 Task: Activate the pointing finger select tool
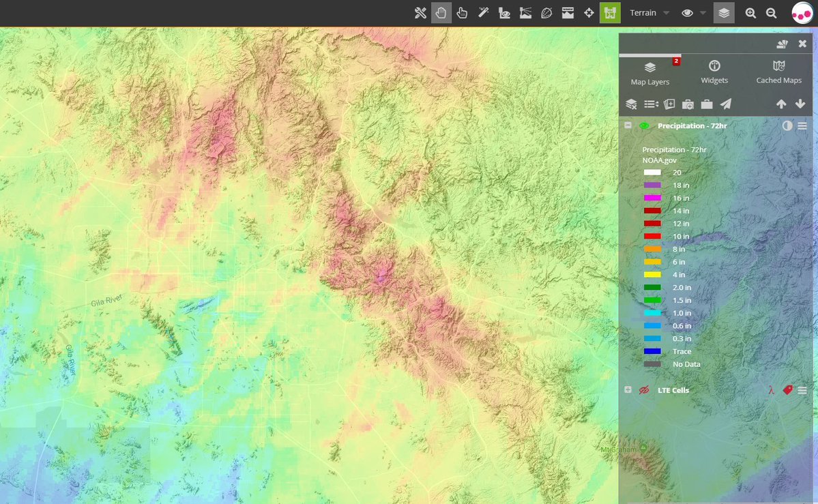(462, 13)
